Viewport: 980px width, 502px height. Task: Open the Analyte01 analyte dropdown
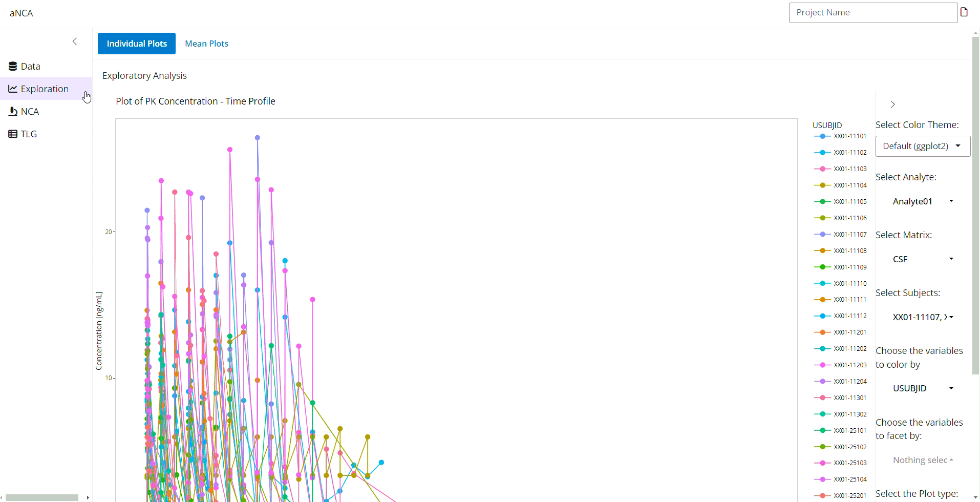(x=922, y=201)
